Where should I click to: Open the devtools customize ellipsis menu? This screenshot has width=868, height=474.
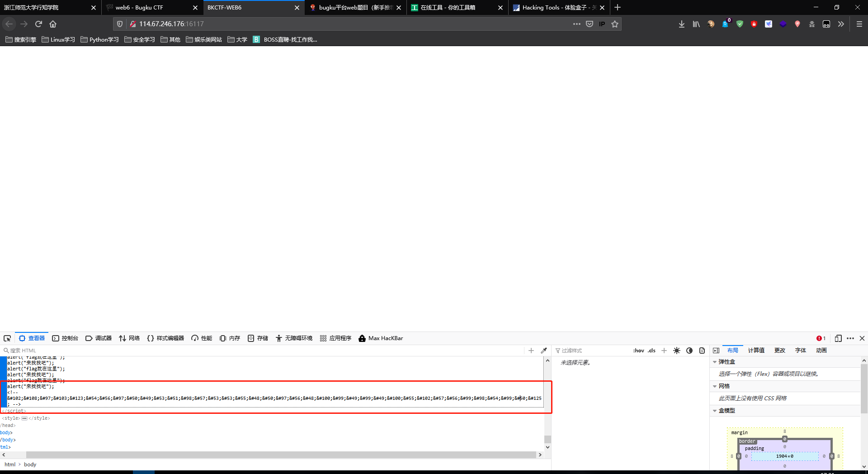pos(850,338)
